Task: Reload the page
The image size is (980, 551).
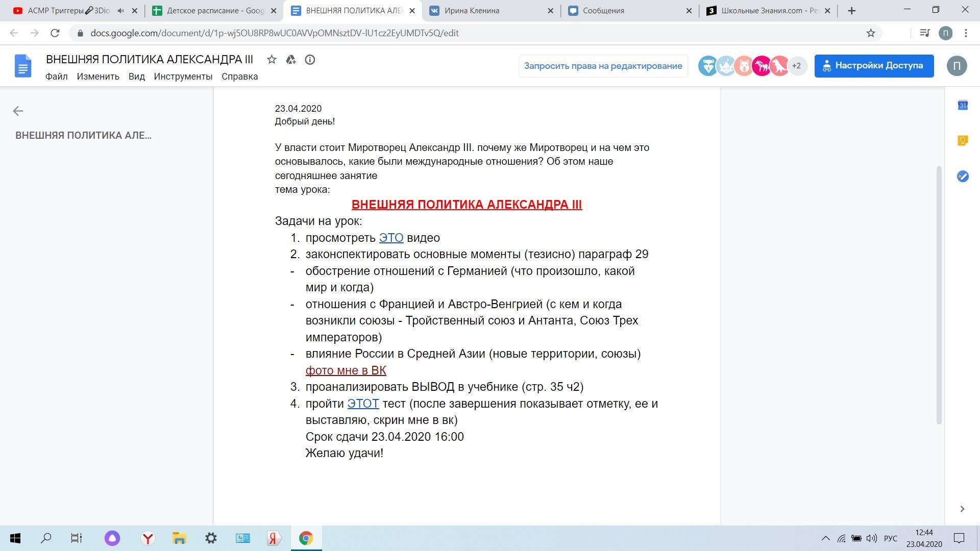Action: (x=55, y=33)
